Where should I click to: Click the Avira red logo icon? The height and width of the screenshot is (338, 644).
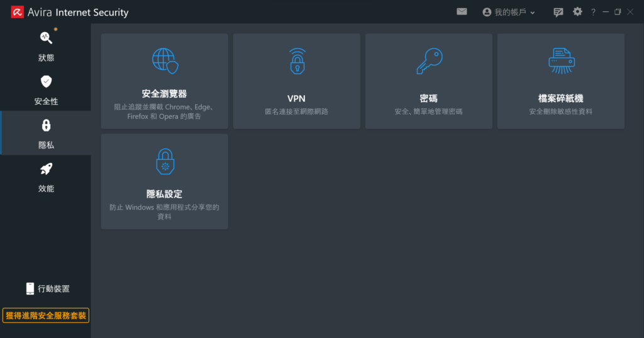coord(17,13)
